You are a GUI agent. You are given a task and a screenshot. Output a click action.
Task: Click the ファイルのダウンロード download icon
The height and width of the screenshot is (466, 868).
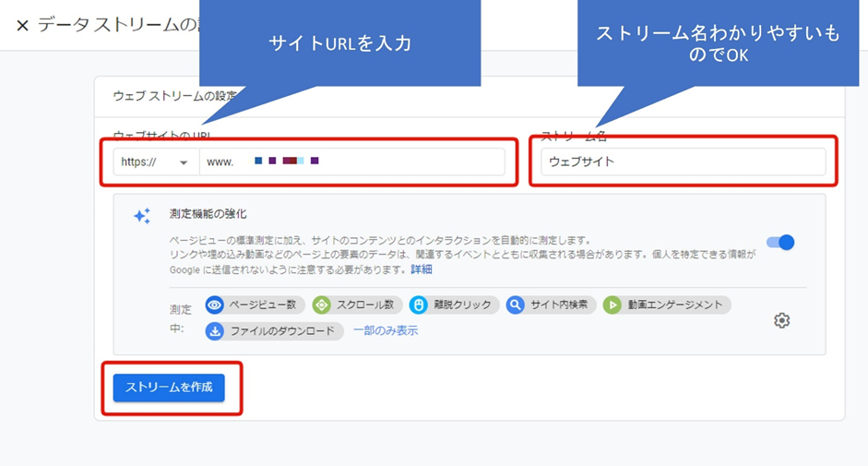pos(215,331)
